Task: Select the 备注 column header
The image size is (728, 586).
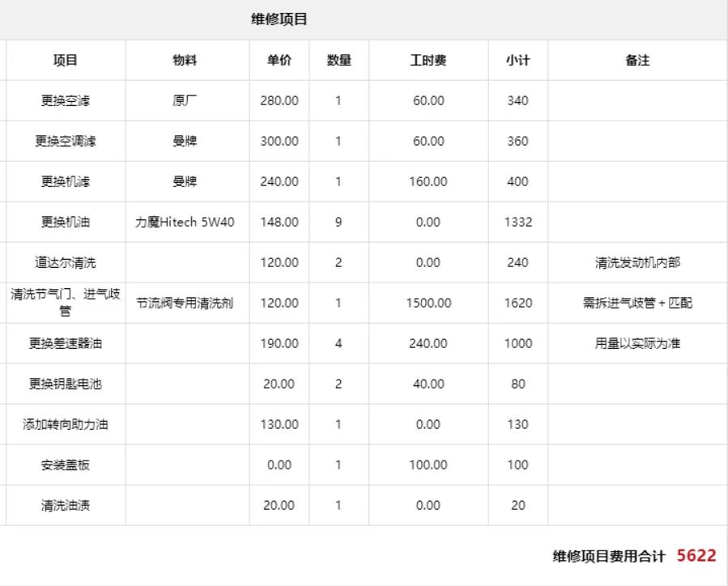Action: click(637, 59)
